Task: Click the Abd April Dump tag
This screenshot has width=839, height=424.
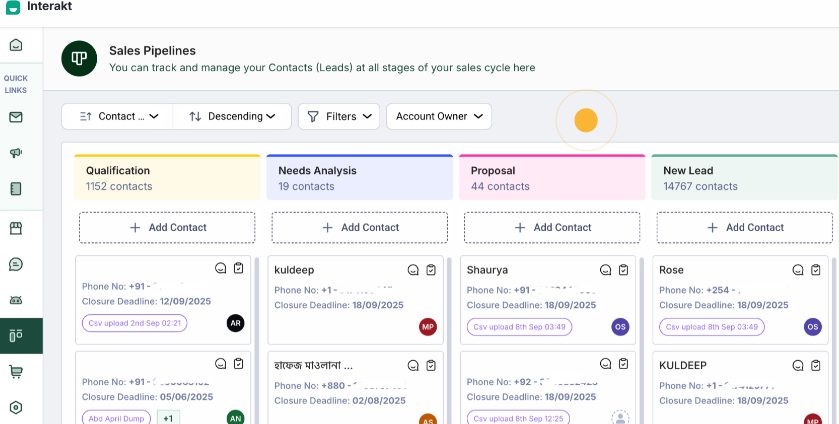Action: [117, 418]
